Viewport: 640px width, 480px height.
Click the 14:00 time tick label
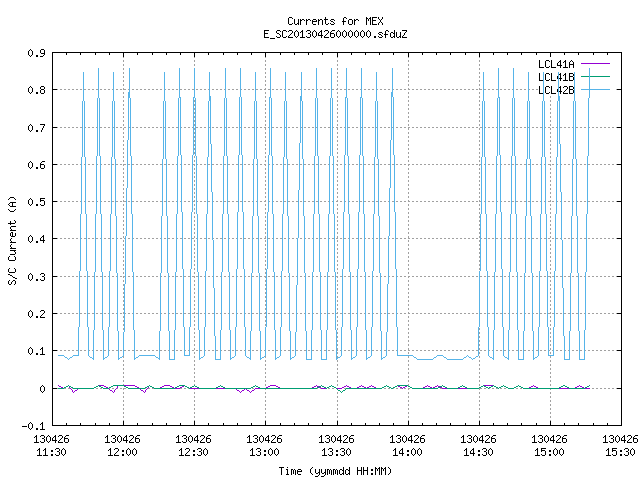407,452
